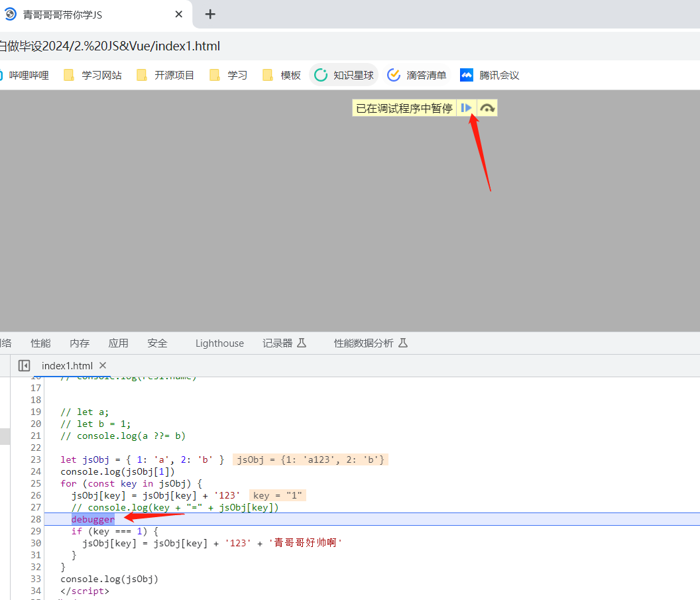Click the inline key = "1" hint
This screenshot has width=700, height=600.
point(278,495)
